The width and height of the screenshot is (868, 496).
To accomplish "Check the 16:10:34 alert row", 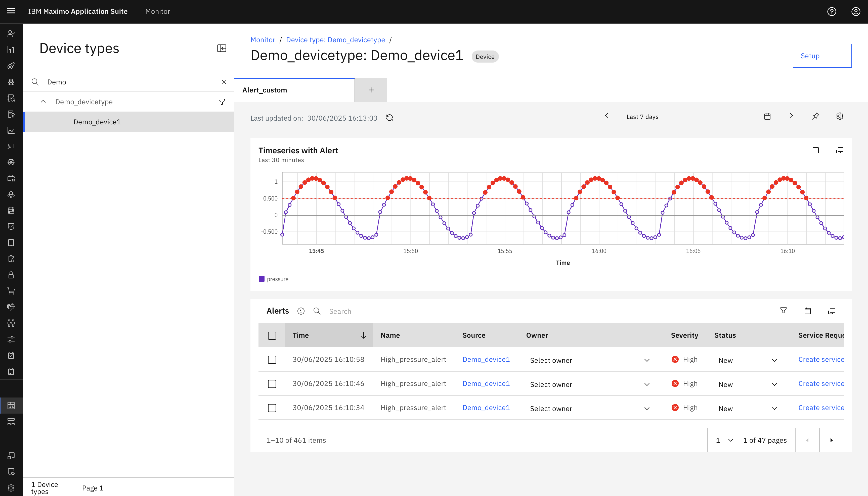I will pyautogui.click(x=272, y=408).
